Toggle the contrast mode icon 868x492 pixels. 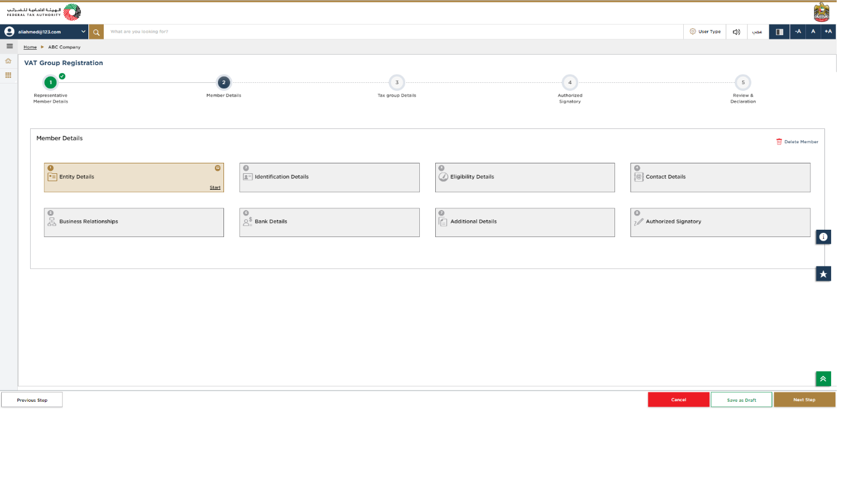click(779, 32)
